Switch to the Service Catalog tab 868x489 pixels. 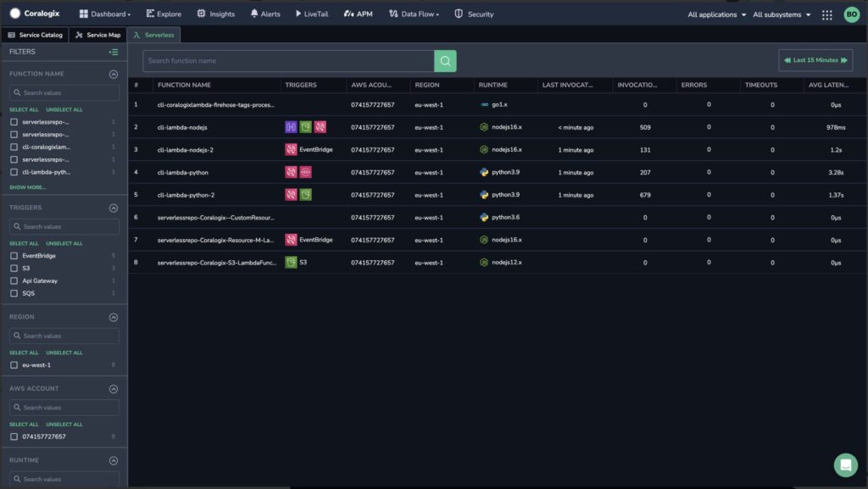pyautogui.click(x=36, y=35)
